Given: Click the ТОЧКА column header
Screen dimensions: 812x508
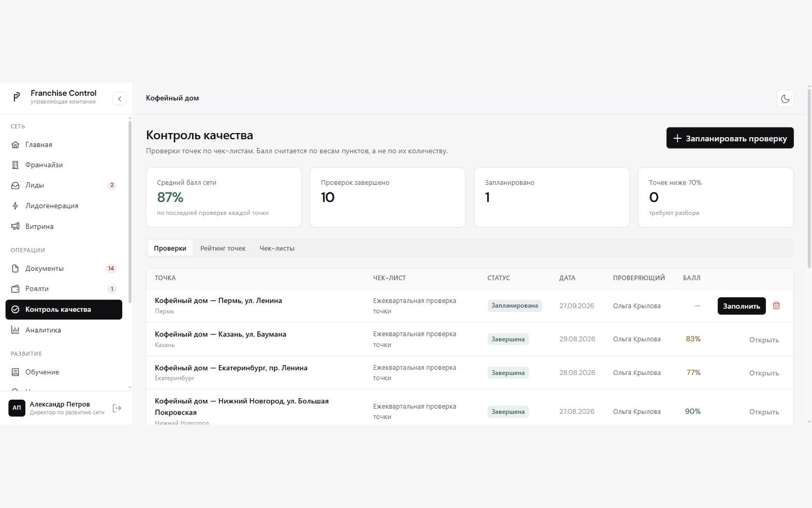Looking at the screenshot, I should click(x=165, y=278).
